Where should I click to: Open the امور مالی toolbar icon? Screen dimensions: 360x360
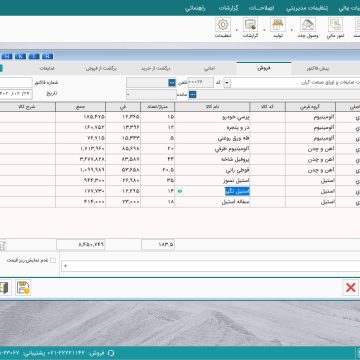pyautogui.click(x=335, y=25)
